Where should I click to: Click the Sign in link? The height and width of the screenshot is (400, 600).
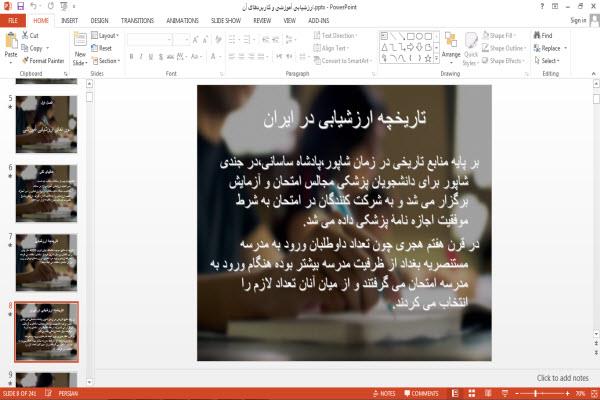(578, 20)
